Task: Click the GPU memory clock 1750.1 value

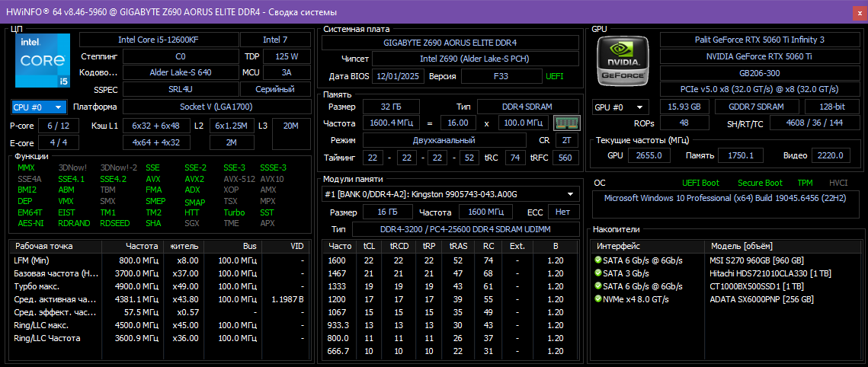Action: point(741,155)
